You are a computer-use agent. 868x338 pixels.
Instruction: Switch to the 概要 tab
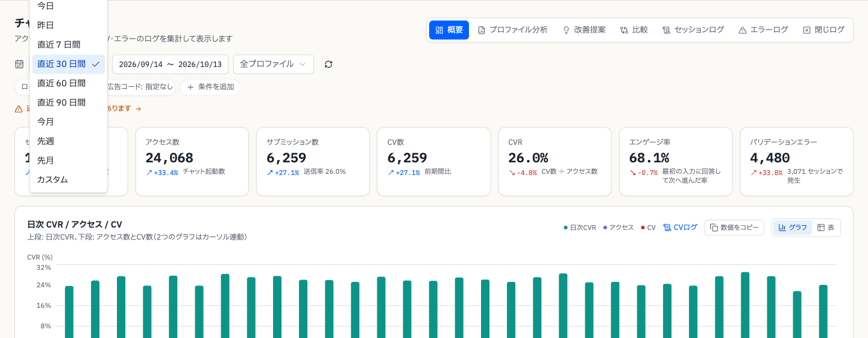[449, 30]
